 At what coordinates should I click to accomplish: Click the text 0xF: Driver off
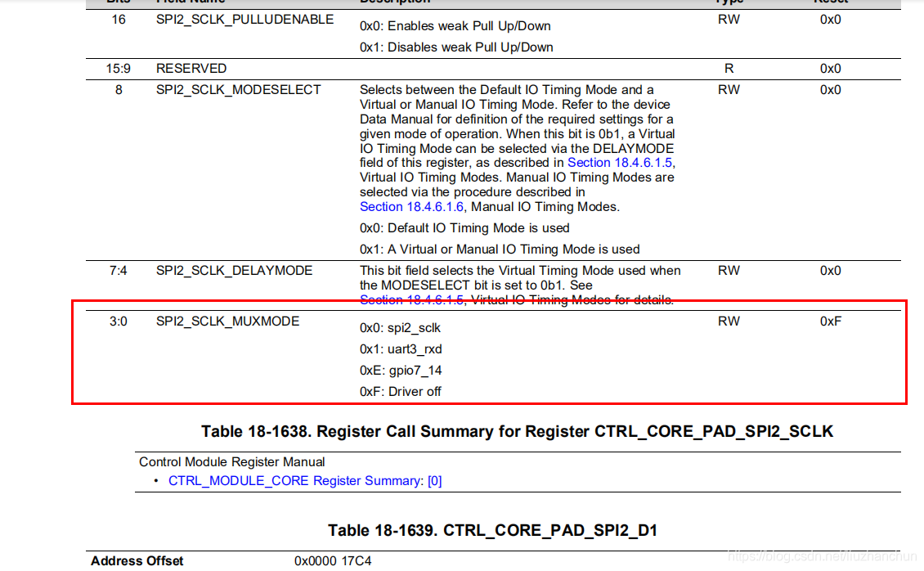[x=400, y=391]
